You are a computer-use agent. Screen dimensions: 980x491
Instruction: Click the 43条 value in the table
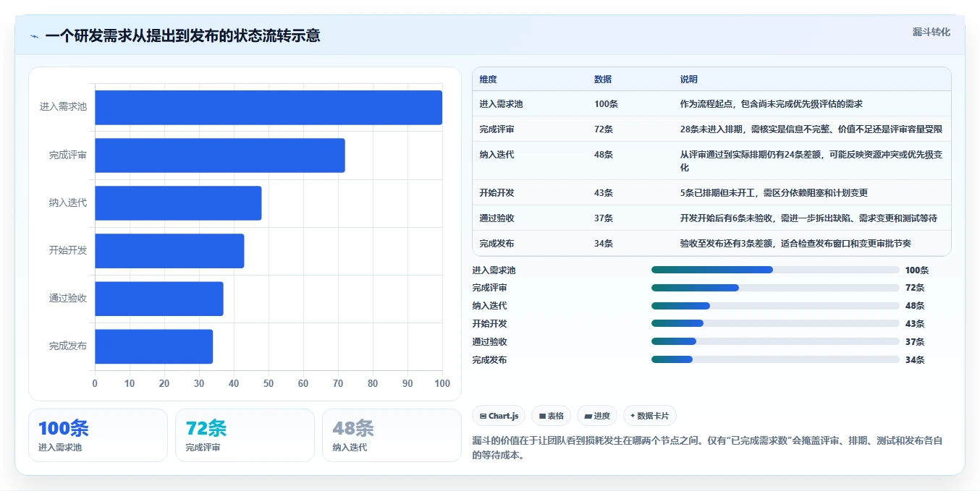tap(604, 193)
